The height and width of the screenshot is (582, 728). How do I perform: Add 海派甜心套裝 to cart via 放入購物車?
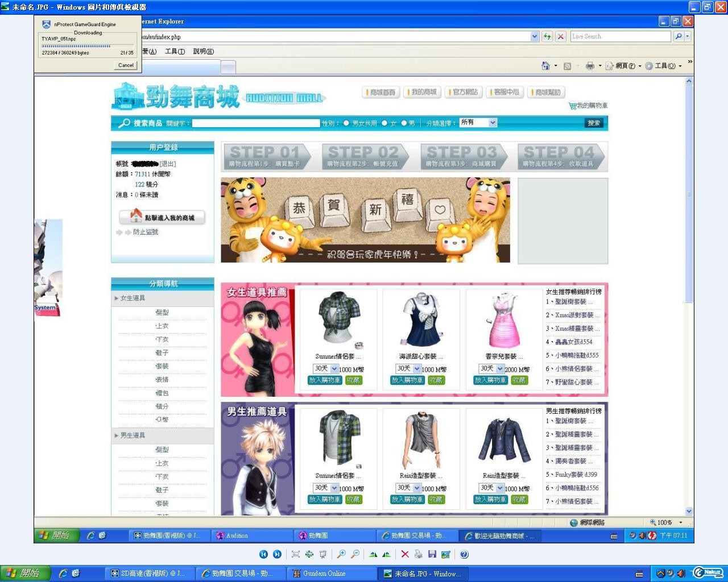click(x=407, y=380)
